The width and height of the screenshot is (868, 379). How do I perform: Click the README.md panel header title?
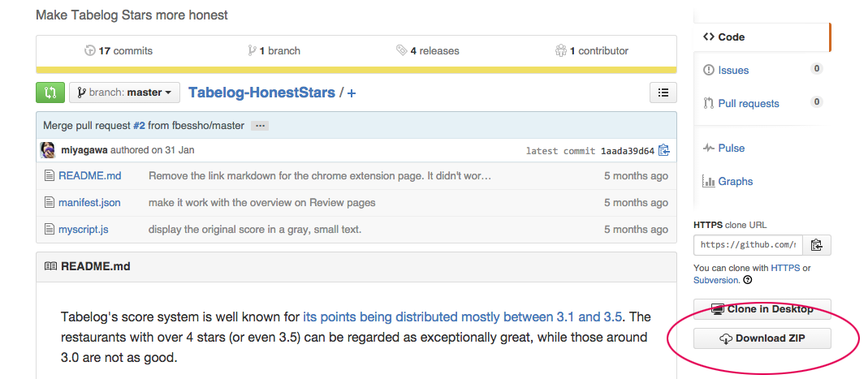[x=96, y=266]
